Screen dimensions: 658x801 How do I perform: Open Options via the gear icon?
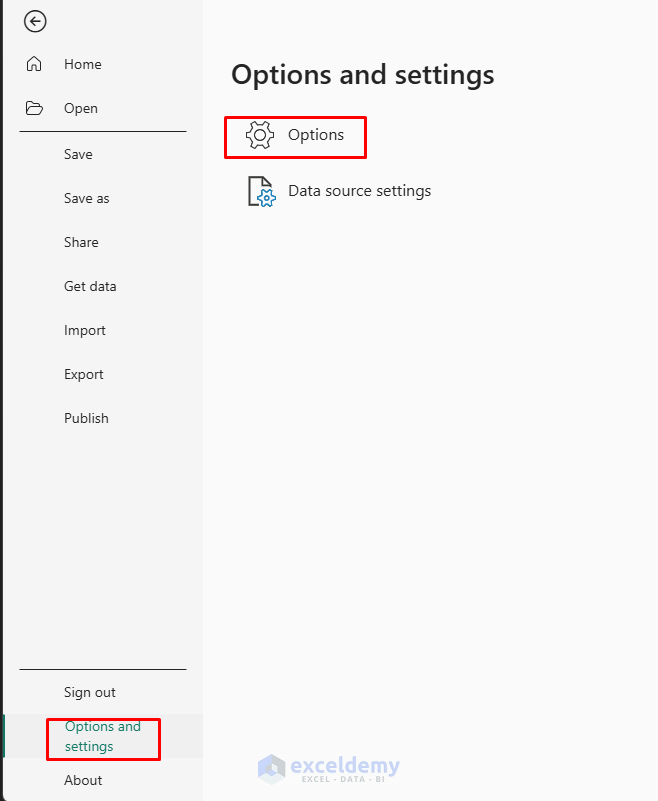coord(261,136)
